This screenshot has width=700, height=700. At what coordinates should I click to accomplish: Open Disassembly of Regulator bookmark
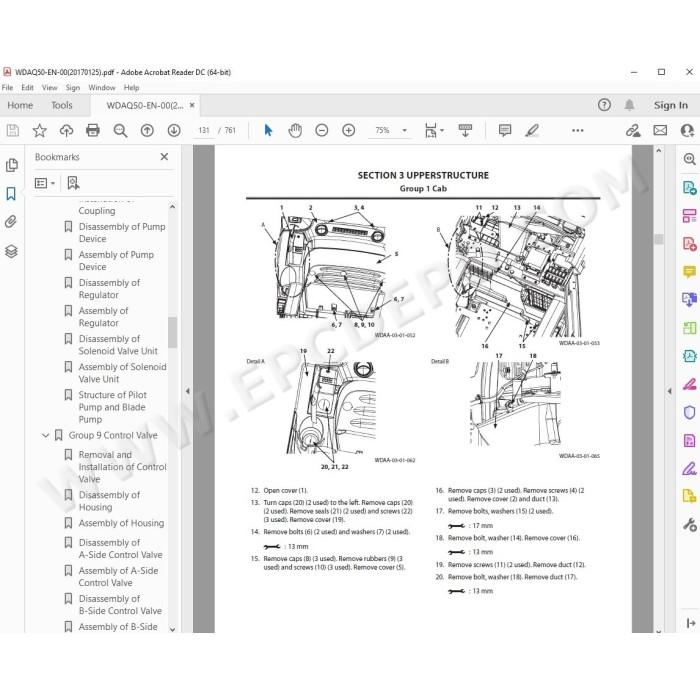pos(109,289)
